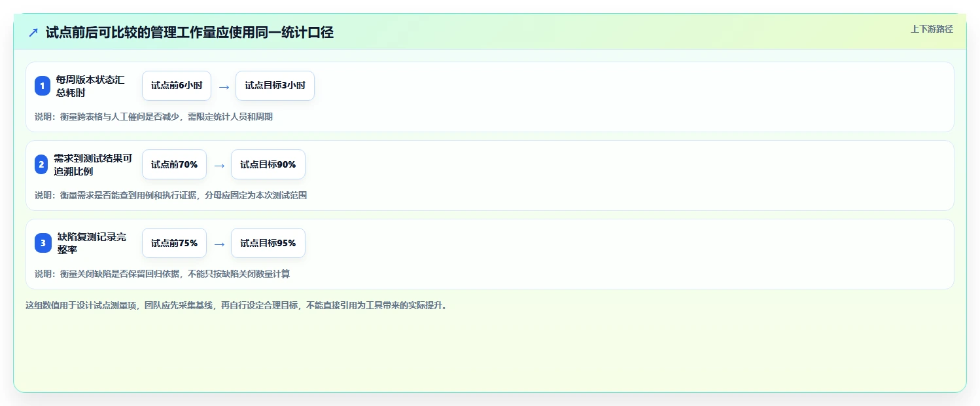Select the note about 用例和执行证据
Screen dimensions: 980x406
[x=171, y=195]
